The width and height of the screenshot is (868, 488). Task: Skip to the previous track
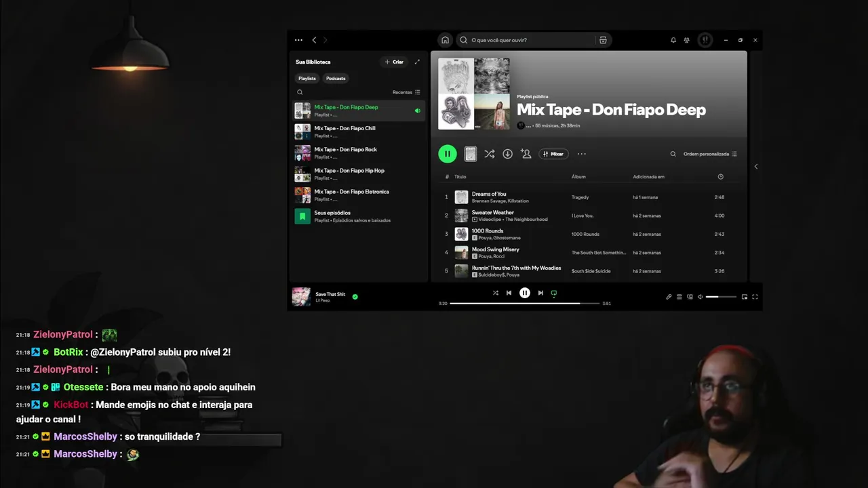(x=509, y=293)
